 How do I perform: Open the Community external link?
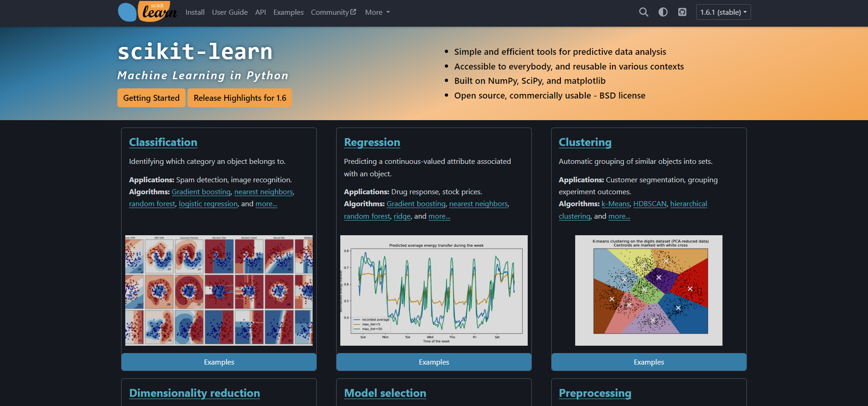coord(333,12)
